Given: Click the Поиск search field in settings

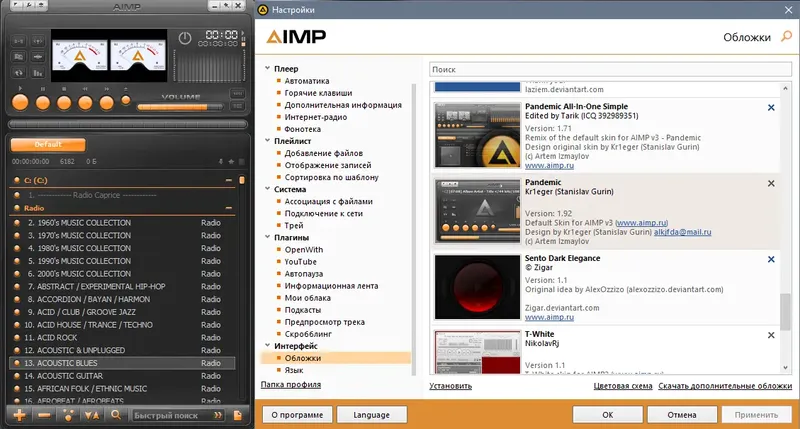Looking at the screenshot, I should click(x=610, y=69).
